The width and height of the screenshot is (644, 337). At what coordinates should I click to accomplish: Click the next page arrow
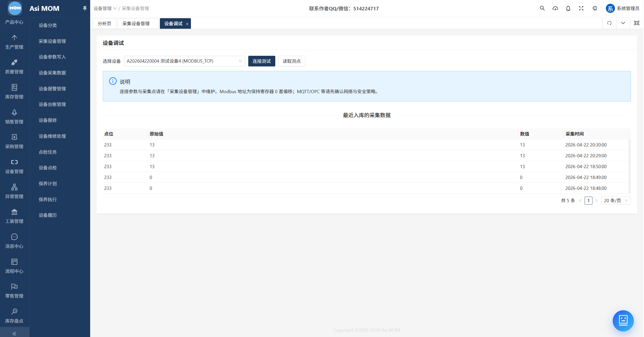tap(597, 200)
